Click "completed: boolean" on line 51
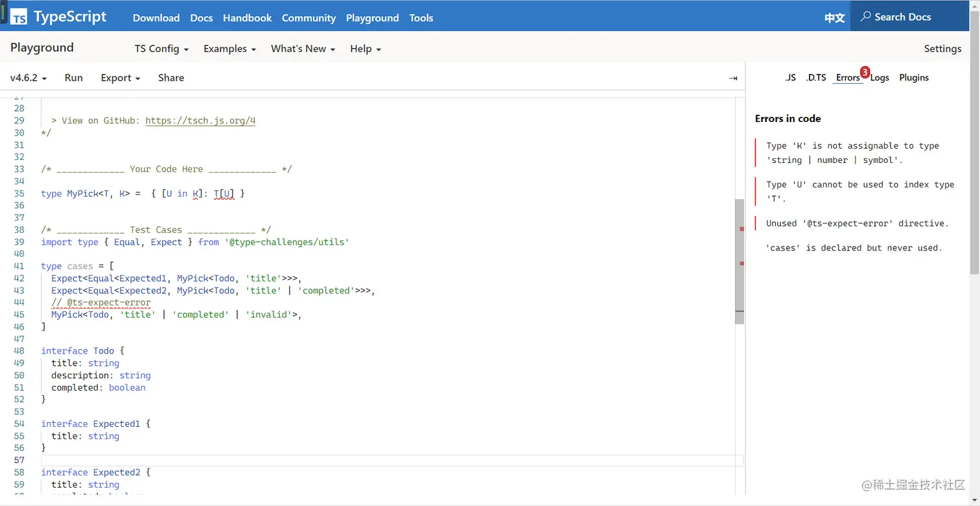Image resolution: width=980 pixels, height=506 pixels. click(x=99, y=388)
